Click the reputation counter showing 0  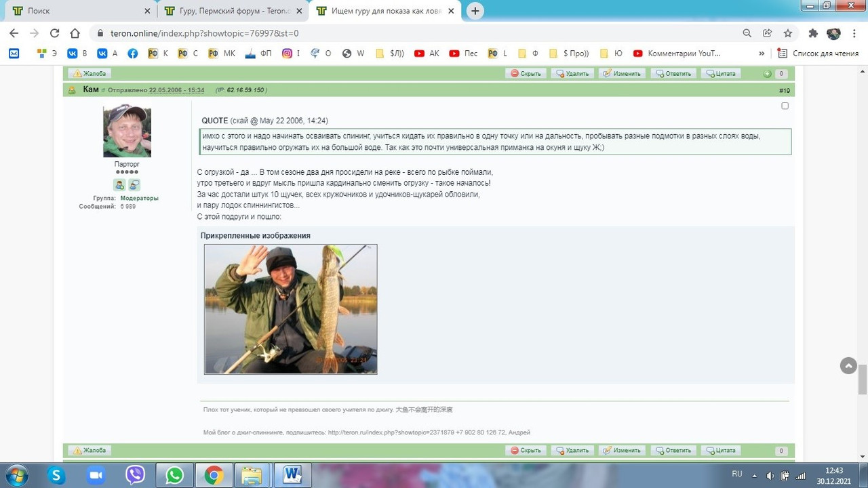click(x=781, y=73)
